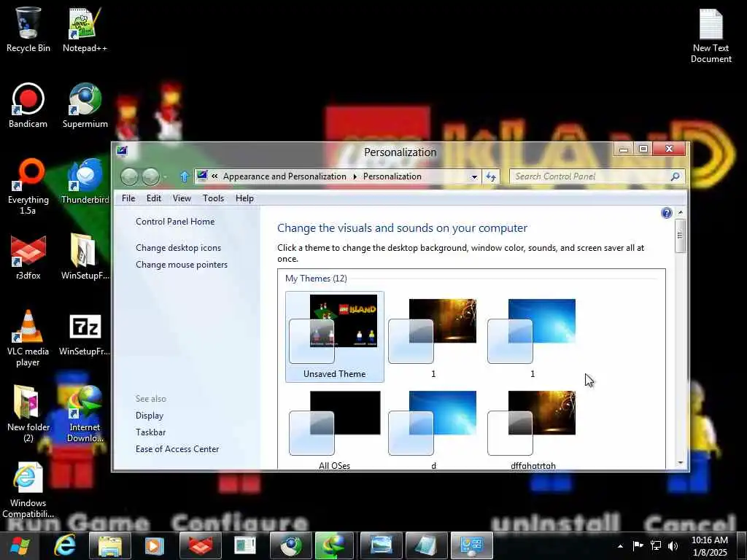Launch VLC media player shortcut
This screenshot has width=747, height=560.
(x=28, y=338)
